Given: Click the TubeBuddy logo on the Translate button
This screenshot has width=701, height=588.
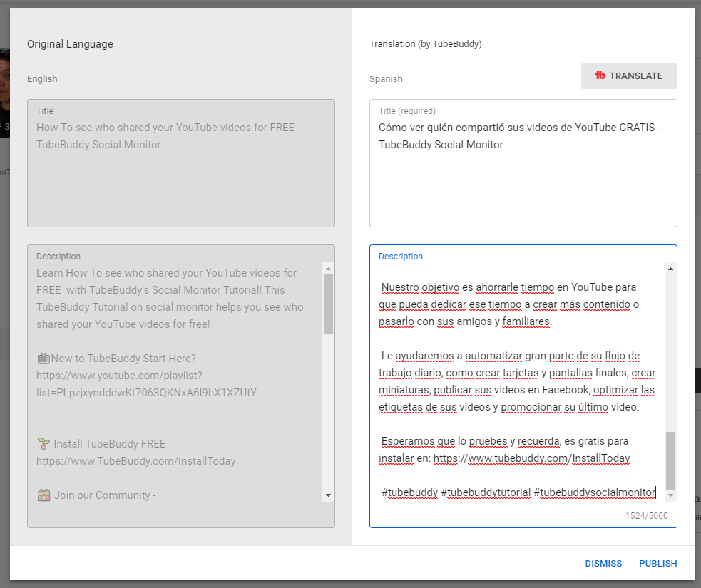Looking at the screenshot, I should point(600,76).
